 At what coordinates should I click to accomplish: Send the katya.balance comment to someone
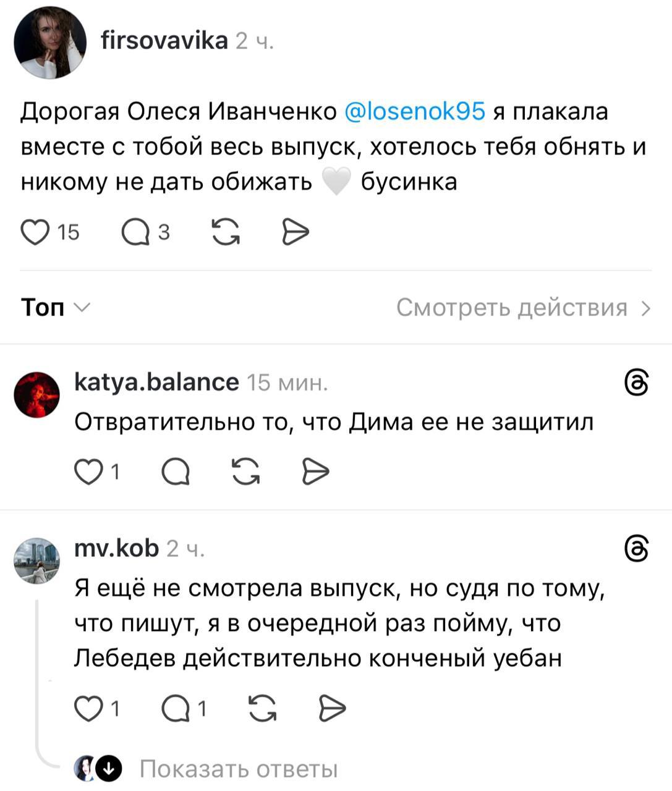[315, 472]
